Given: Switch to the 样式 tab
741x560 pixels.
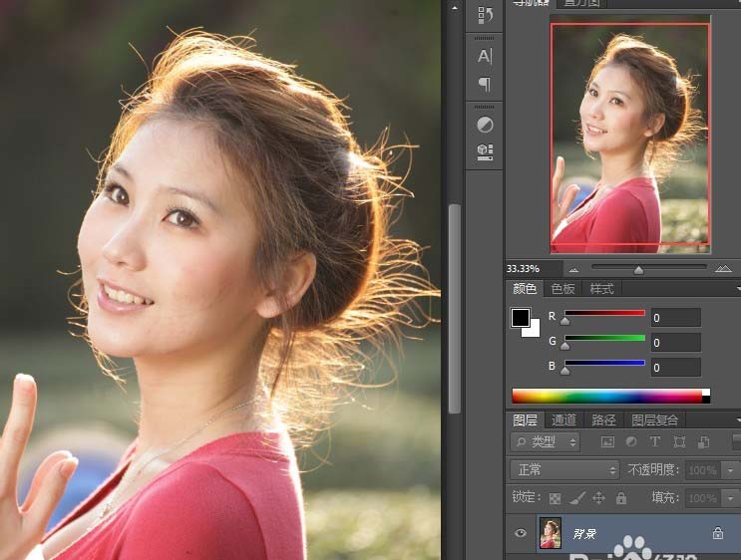Looking at the screenshot, I should click(601, 289).
